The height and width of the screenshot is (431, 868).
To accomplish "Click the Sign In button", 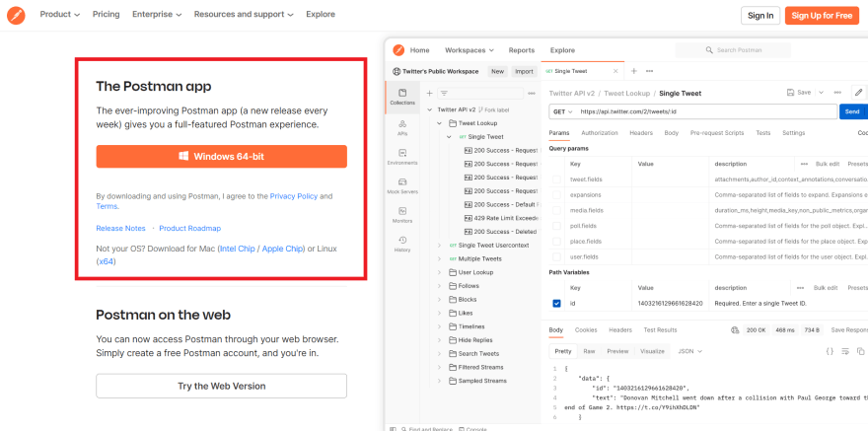I will (x=760, y=16).
